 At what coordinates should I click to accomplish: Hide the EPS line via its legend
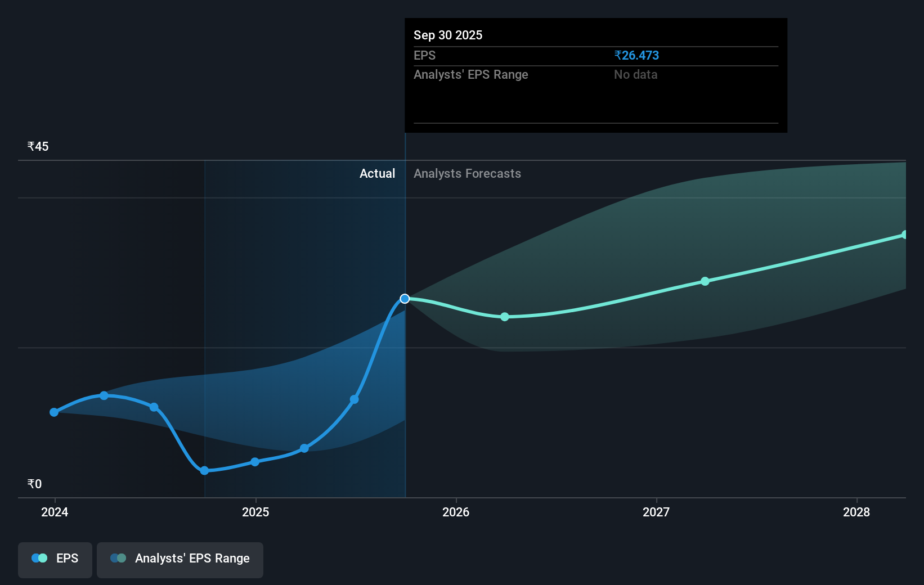click(x=55, y=559)
